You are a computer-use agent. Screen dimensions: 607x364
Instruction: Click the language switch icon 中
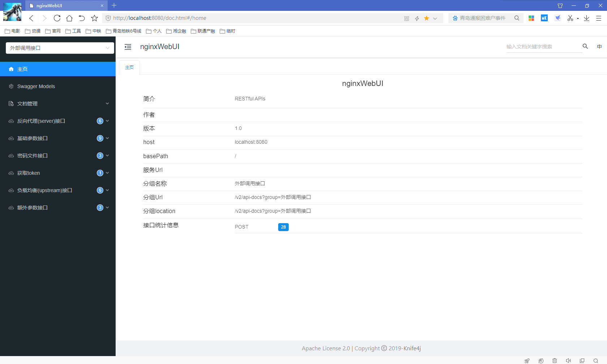599,47
